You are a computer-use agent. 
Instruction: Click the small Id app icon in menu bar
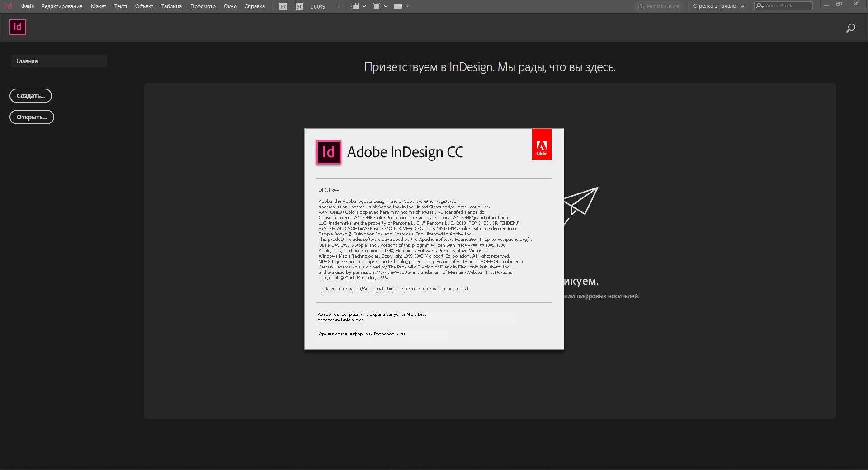(8, 6)
